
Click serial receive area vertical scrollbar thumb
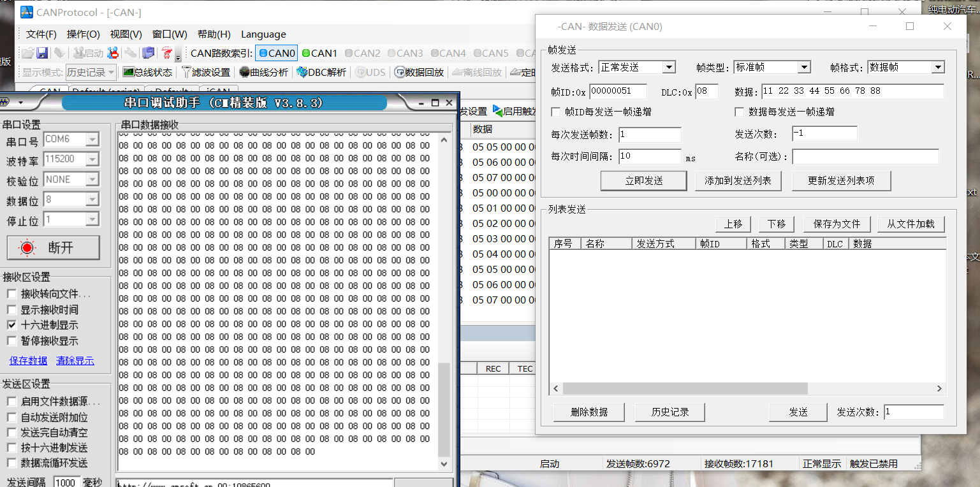(x=444, y=409)
